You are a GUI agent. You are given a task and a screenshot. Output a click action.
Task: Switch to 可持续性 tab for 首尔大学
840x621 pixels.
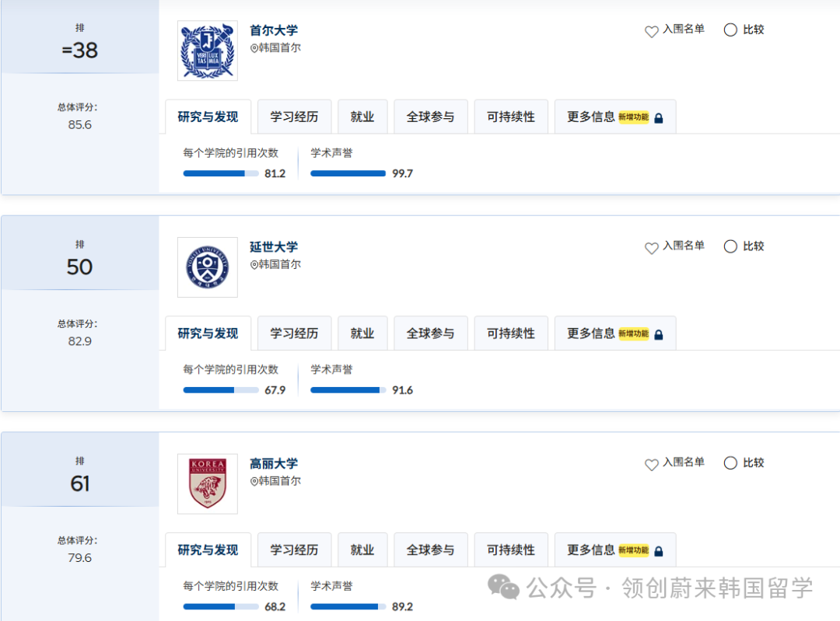(511, 117)
